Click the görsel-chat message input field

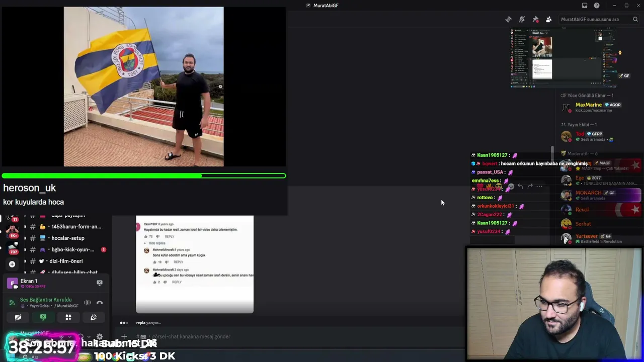(x=297, y=336)
